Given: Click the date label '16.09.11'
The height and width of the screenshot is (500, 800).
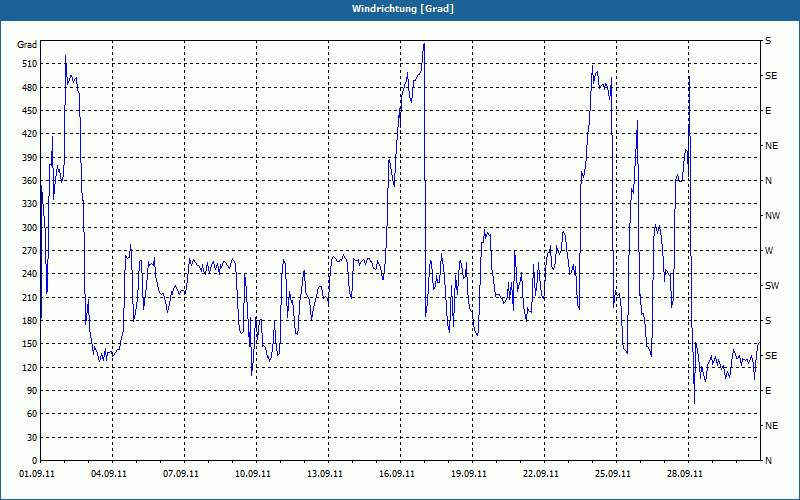Looking at the screenshot, I should coord(396,474).
